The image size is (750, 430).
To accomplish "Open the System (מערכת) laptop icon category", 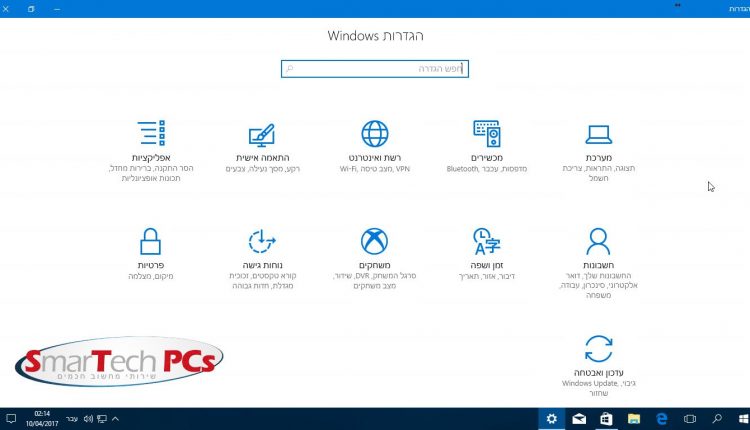I will coord(598,135).
